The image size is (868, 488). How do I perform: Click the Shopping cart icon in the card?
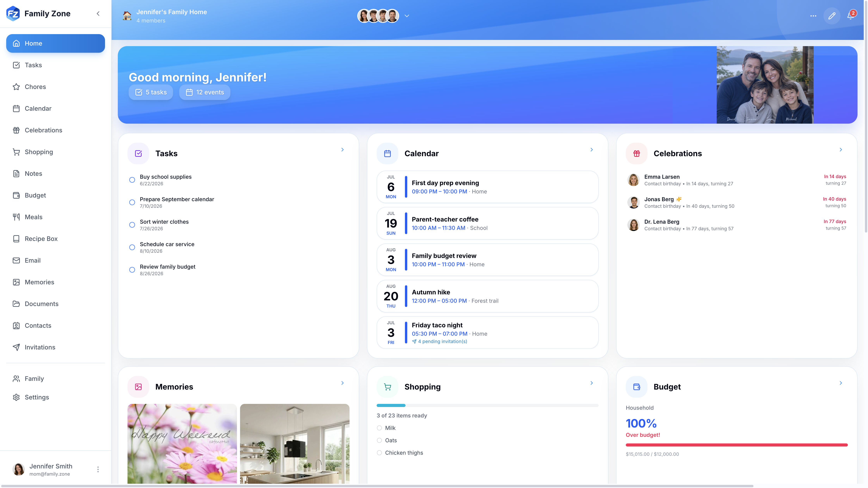pyautogui.click(x=387, y=387)
